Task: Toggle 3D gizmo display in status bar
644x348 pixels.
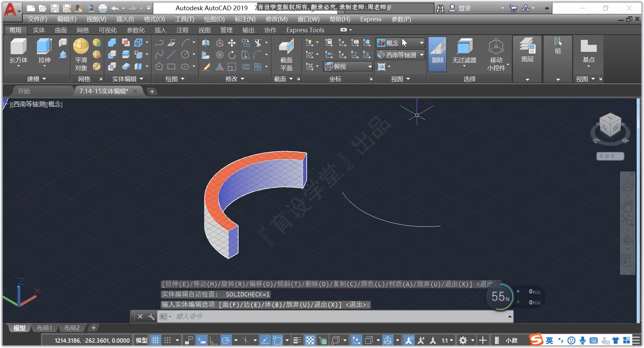Action: 388,340
